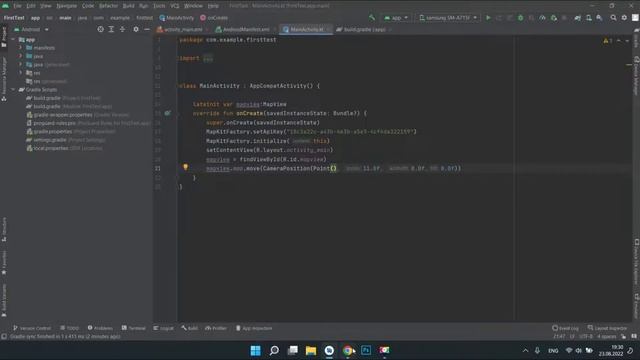Screen dimensions: 640x360
Task: Click the warning triangle indicator in editor
Action: click(606, 40)
